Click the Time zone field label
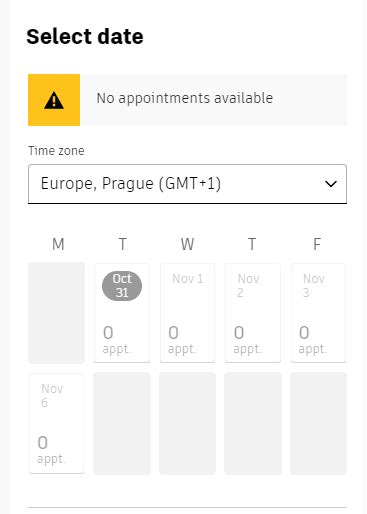367x514 pixels. (x=56, y=151)
